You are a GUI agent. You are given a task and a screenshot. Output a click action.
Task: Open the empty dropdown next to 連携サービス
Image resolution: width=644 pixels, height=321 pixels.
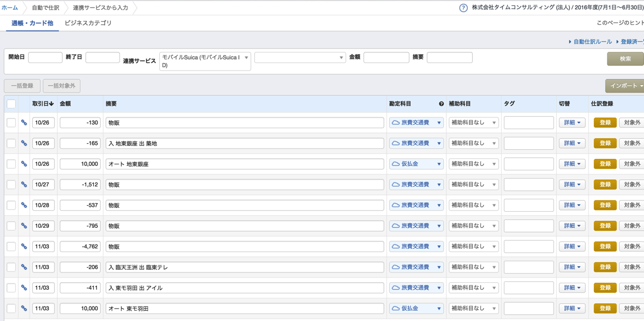300,58
